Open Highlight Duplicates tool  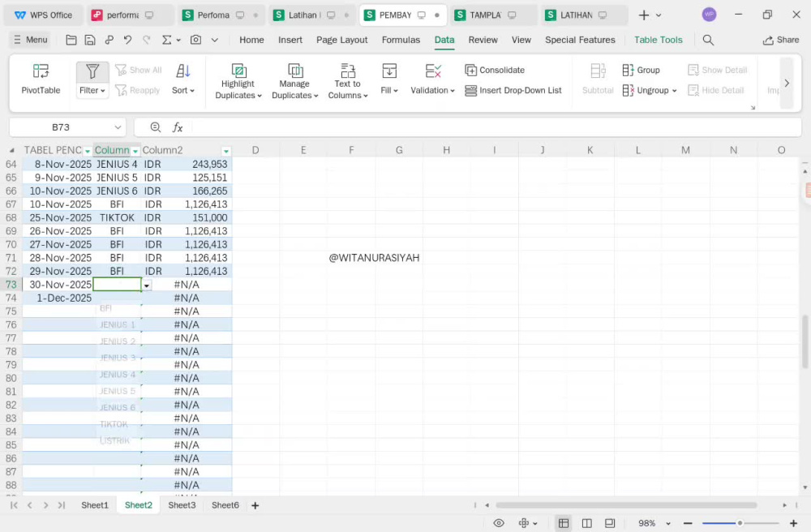(238, 80)
